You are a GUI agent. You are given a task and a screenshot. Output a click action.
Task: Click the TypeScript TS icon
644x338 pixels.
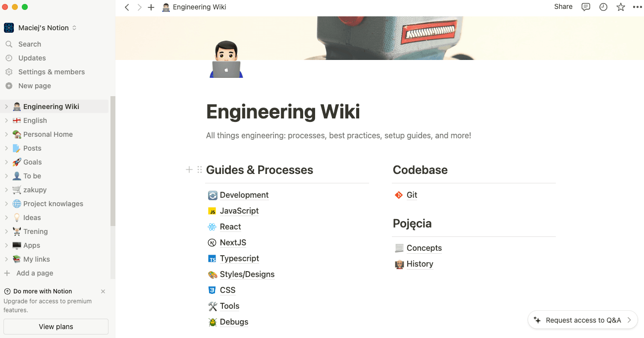[x=212, y=259]
